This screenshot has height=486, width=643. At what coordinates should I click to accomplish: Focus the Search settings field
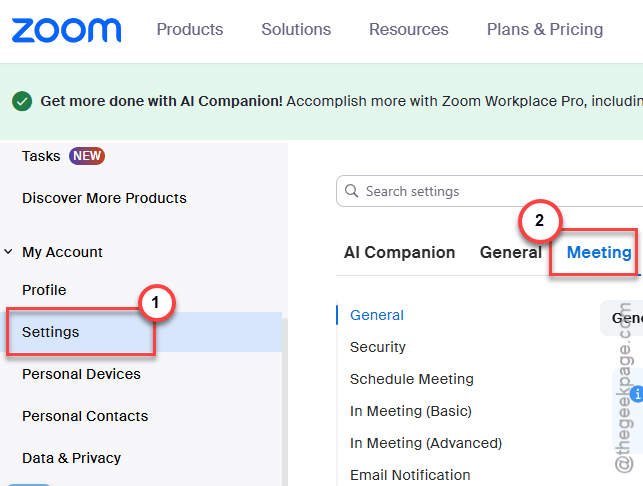(490, 191)
